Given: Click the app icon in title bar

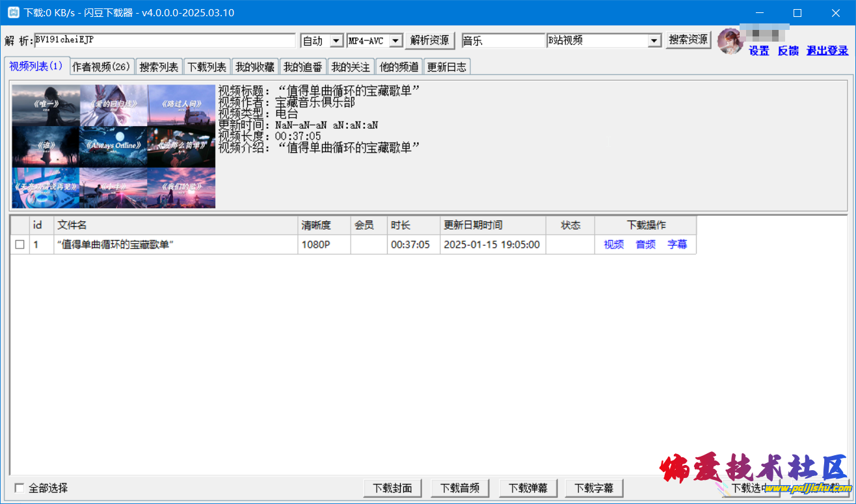Looking at the screenshot, I should [12, 12].
